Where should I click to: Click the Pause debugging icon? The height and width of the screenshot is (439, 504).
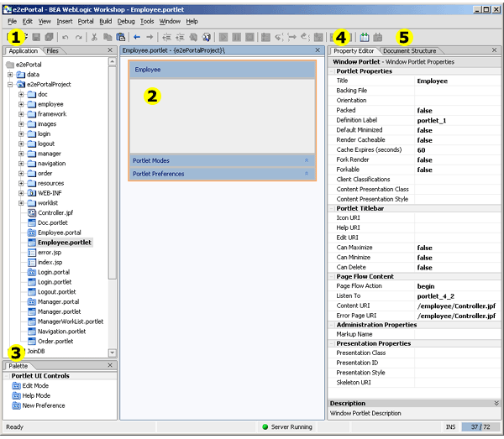click(237, 37)
